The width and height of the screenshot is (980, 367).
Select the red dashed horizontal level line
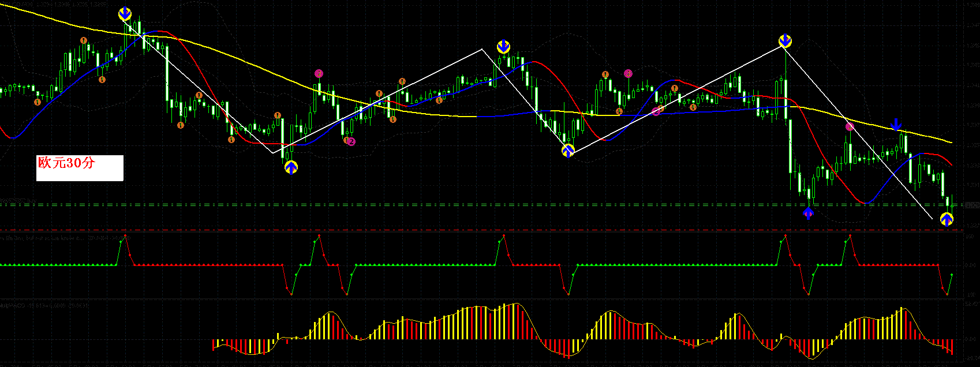pos(482,230)
